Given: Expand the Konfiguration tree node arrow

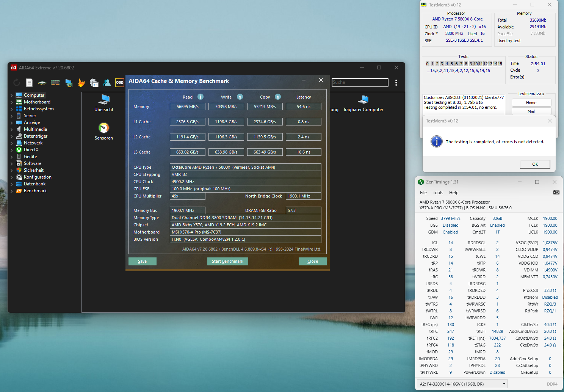Looking at the screenshot, I should (11, 177).
